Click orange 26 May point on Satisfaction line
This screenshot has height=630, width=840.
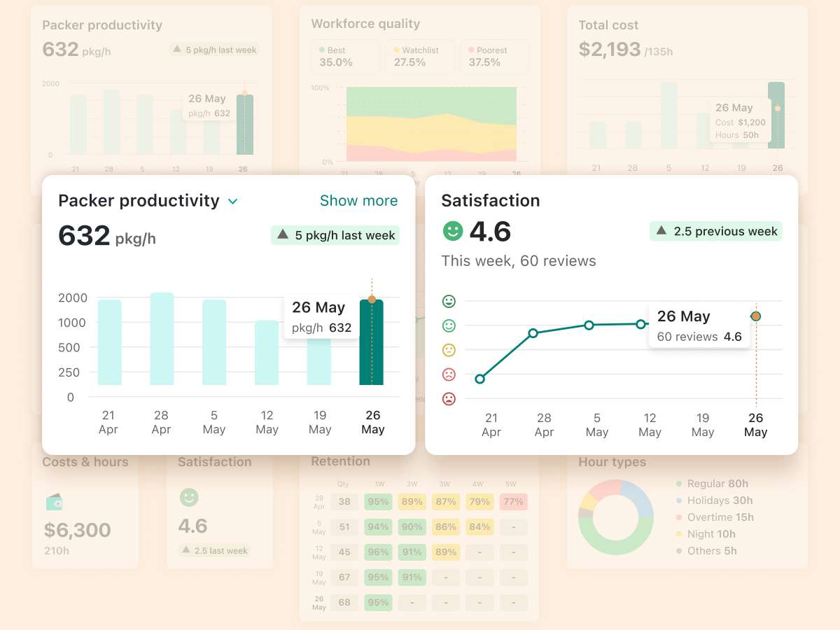(x=756, y=316)
